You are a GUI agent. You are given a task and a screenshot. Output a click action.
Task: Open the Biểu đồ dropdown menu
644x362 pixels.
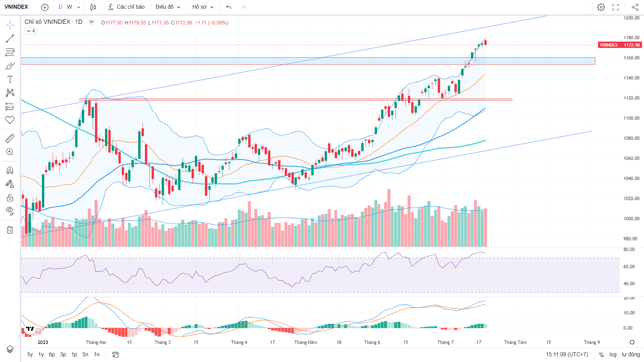168,7
